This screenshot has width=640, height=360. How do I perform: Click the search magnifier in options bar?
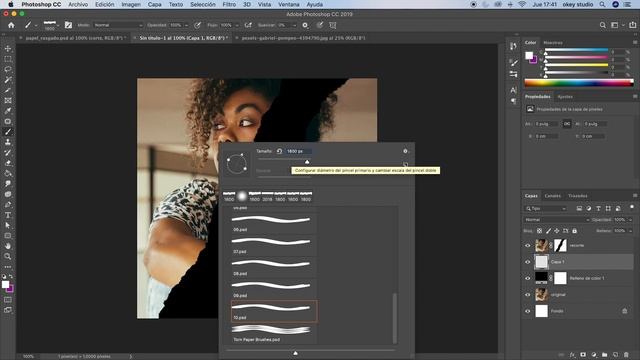pos(602,25)
